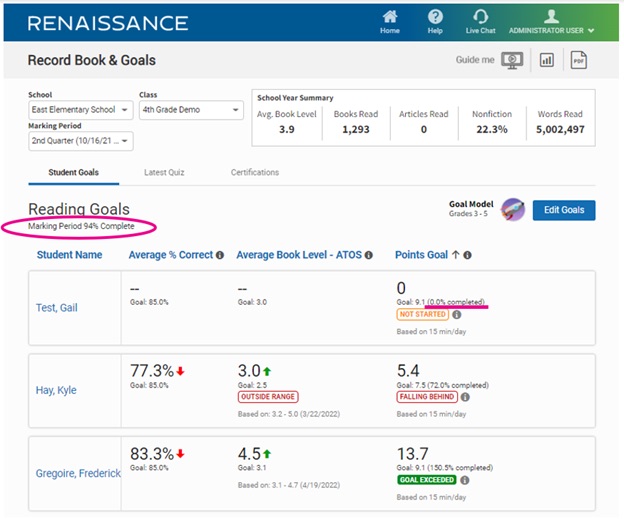Start a Live Chat session
The image size is (624, 520).
(480, 22)
